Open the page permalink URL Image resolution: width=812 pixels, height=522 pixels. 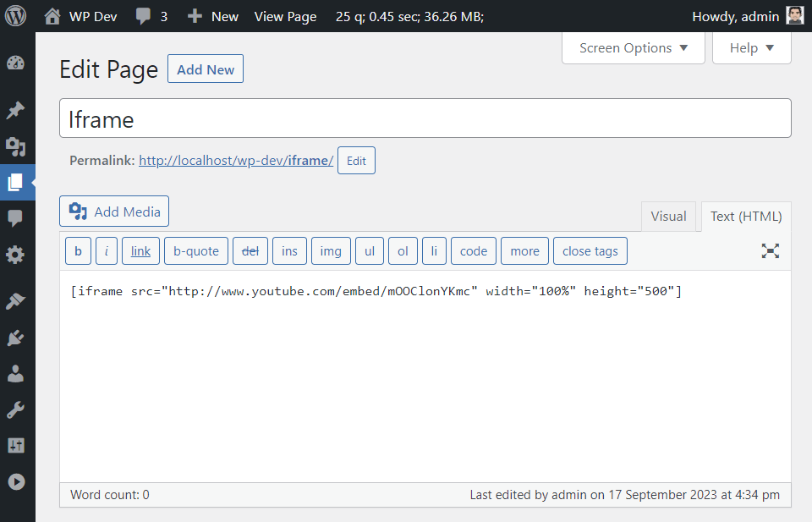(236, 160)
